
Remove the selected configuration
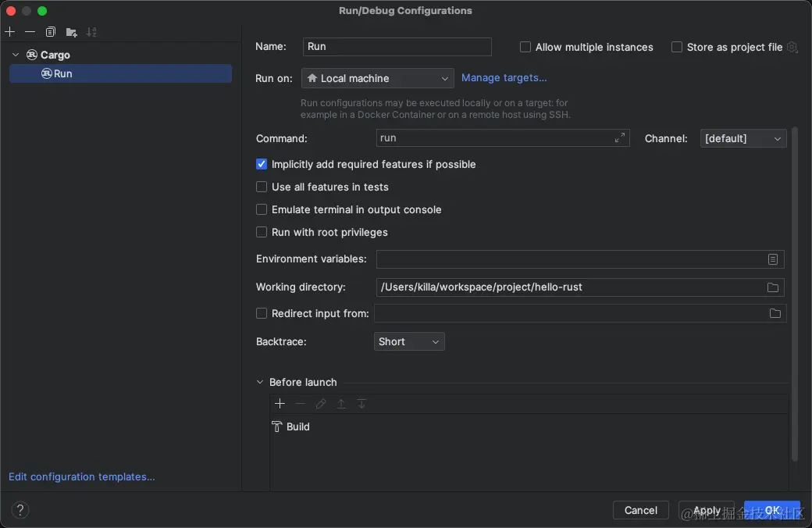coord(30,32)
